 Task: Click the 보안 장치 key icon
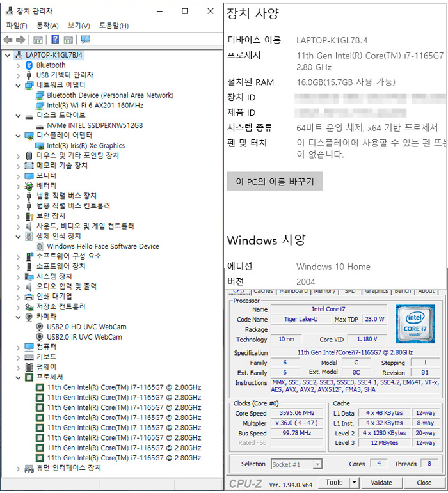29,216
